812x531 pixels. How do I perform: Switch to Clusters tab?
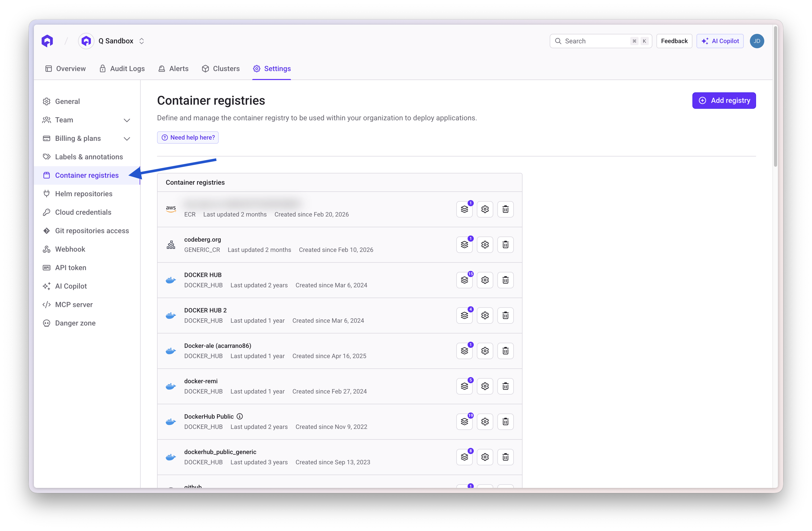[221, 68]
